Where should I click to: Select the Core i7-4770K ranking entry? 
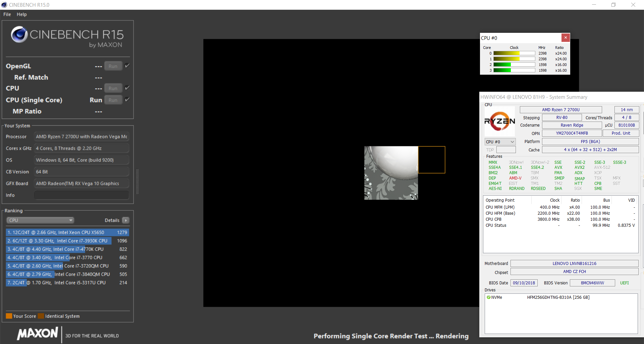pyautogui.click(x=67, y=249)
